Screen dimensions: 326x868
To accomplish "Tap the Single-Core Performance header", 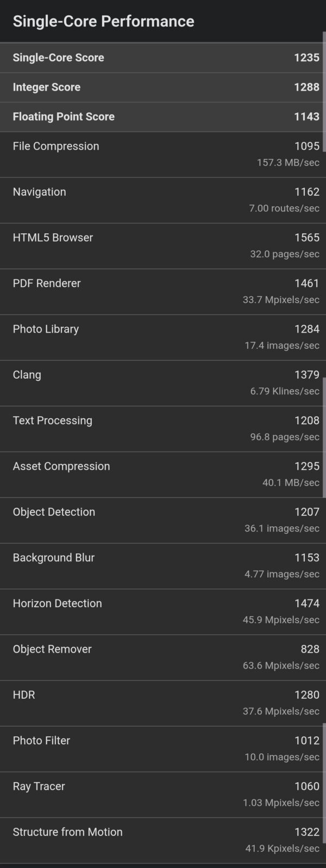I will click(103, 21).
